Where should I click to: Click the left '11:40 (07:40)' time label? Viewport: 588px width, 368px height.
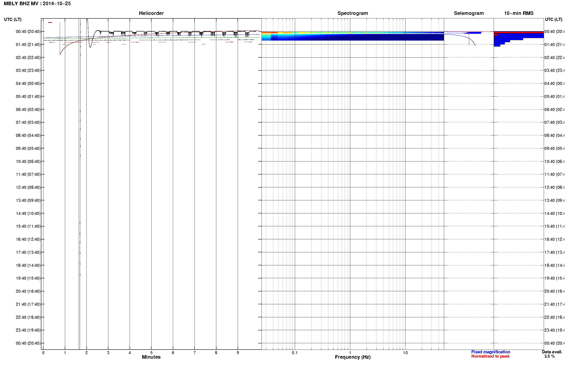tap(28, 174)
